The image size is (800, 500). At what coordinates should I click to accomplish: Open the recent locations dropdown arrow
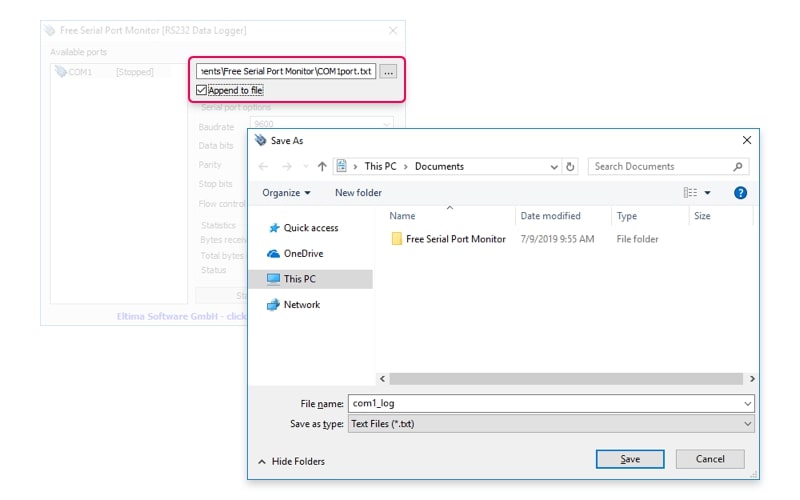click(x=306, y=166)
